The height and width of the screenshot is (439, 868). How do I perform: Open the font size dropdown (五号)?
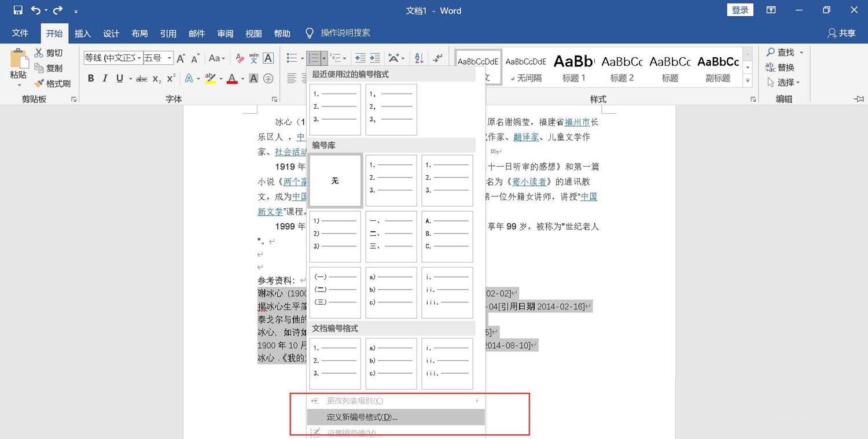click(x=170, y=58)
